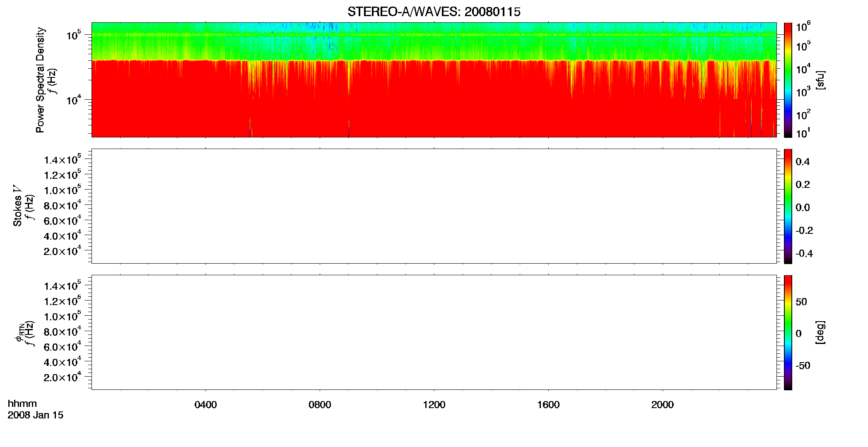Click the 10^3 label on sfu colorbar
Viewport: 868px width, 447px height.
point(803,92)
